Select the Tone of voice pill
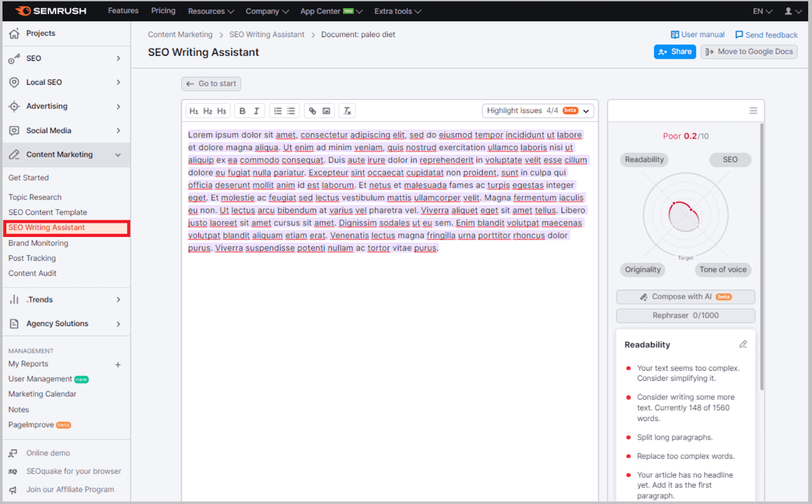This screenshot has height=504, width=812. point(723,270)
